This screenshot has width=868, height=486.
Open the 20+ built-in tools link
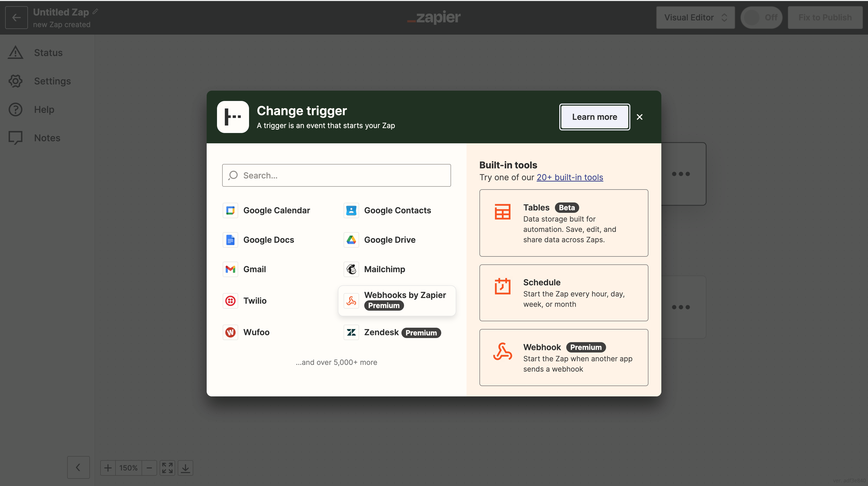pos(570,177)
